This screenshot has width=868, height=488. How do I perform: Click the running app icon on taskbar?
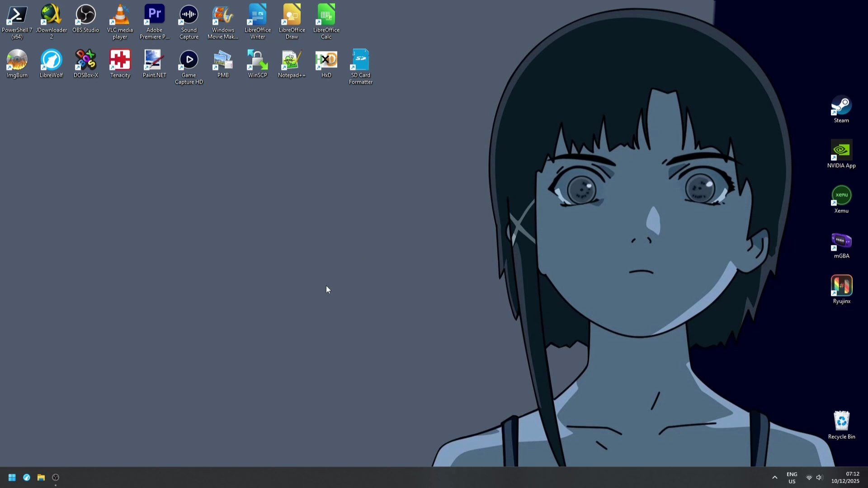(56, 478)
